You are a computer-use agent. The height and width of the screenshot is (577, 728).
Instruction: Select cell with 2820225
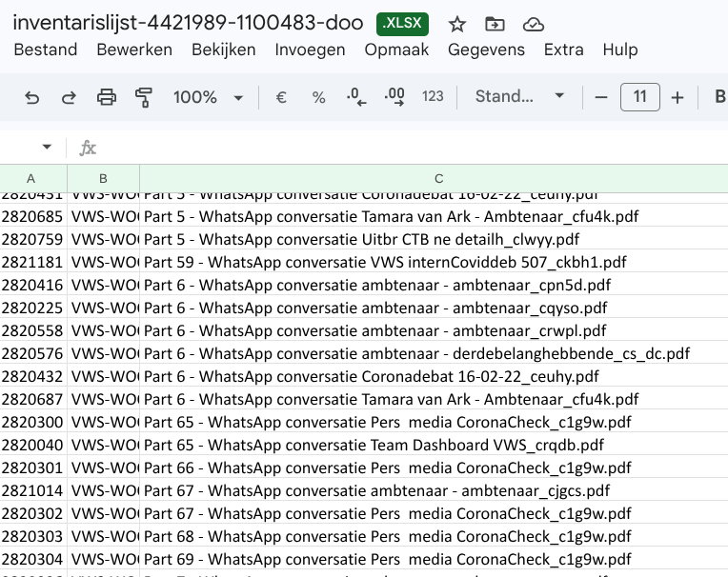tap(33, 308)
